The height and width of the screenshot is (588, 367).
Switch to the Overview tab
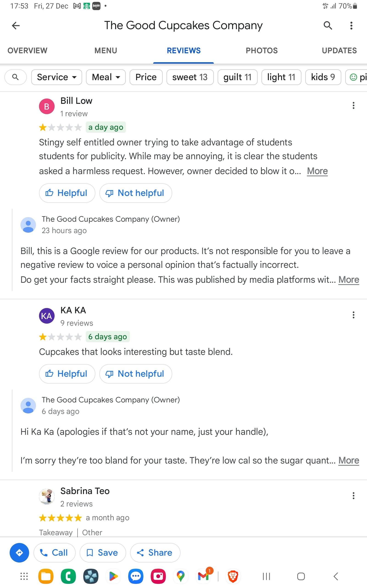coord(28,51)
